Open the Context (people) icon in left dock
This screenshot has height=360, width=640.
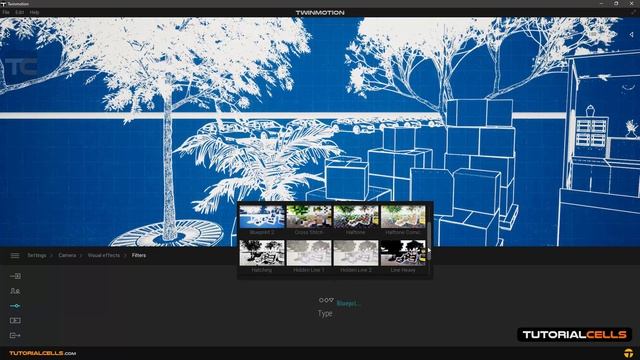click(x=15, y=291)
